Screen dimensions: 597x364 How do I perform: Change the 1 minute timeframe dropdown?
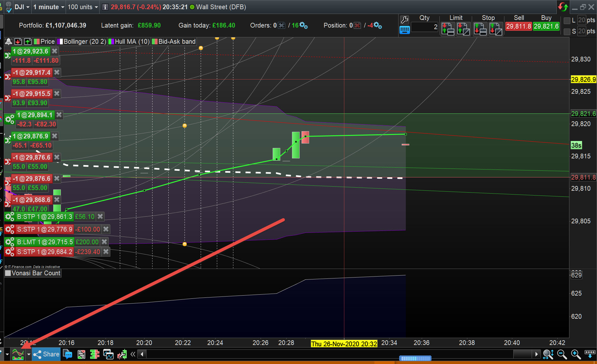tap(49, 7)
